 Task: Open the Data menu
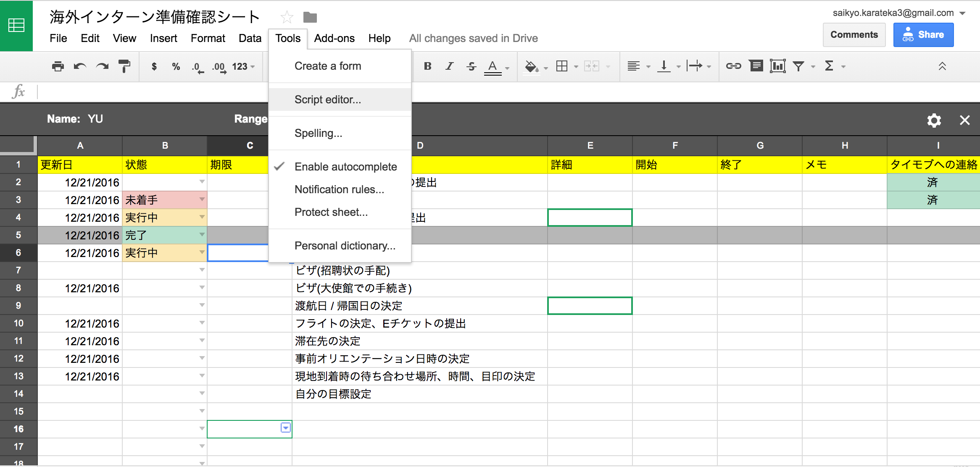250,38
